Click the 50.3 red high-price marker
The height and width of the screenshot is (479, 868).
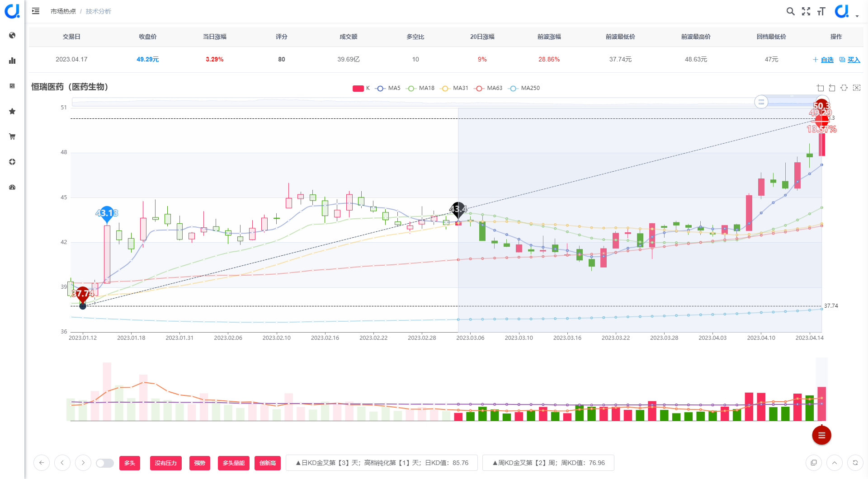822,106
